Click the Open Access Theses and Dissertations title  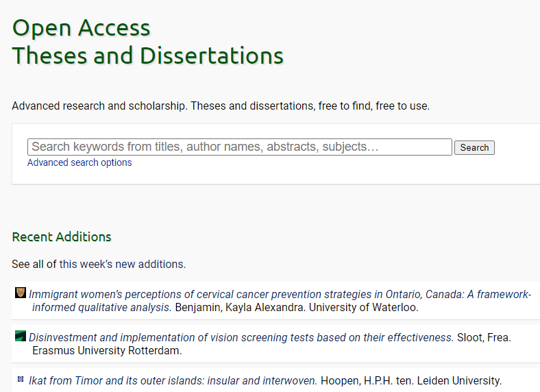147,42
